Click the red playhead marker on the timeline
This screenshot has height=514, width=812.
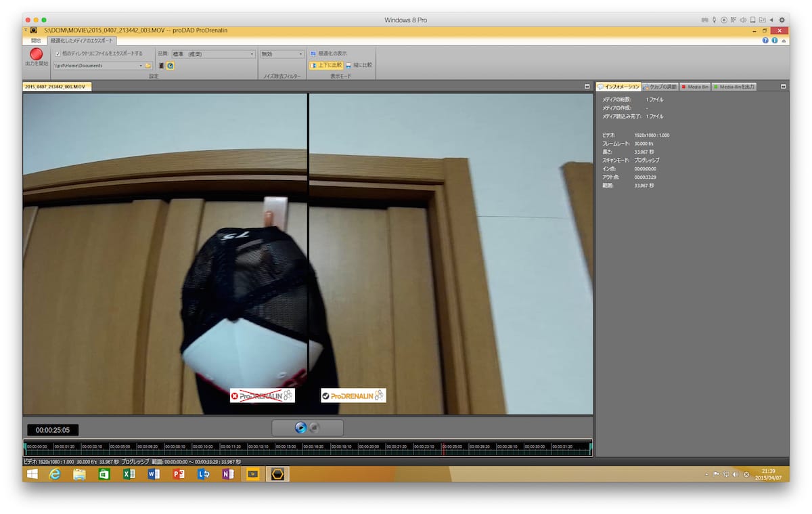click(x=443, y=447)
